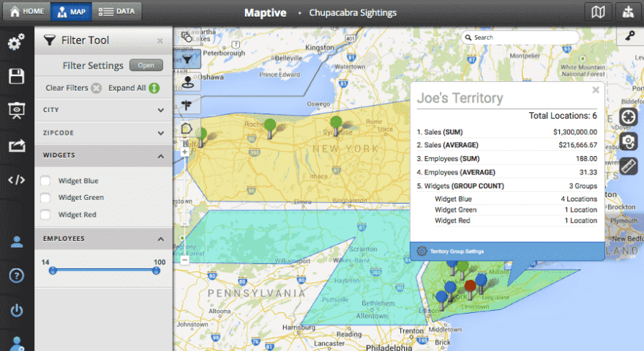Check the Widget Blue checkbox
Viewport: 644px width, 351px height.
(x=45, y=181)
